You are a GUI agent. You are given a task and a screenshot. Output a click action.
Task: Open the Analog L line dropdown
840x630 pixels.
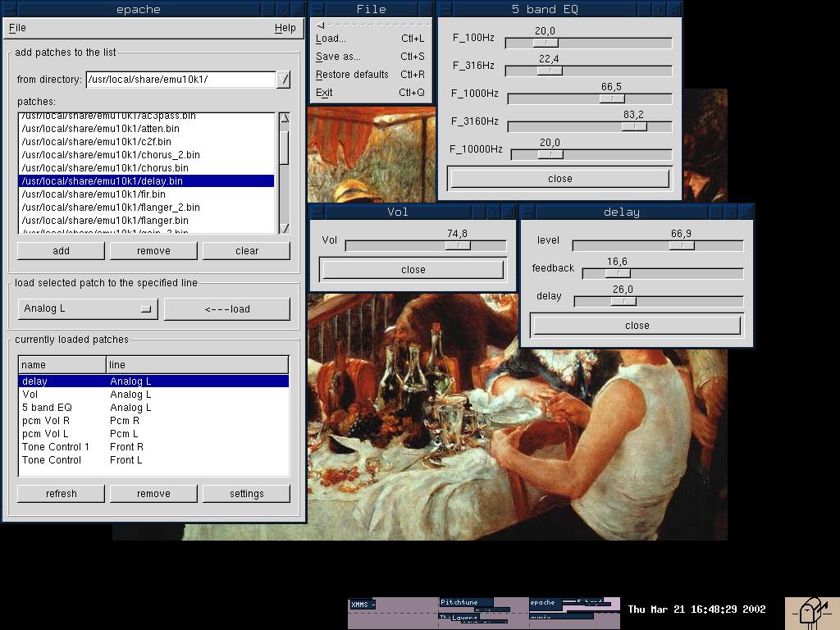87,308
